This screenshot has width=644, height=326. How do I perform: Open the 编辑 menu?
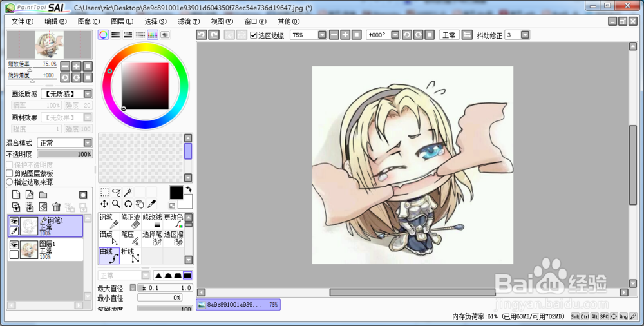click(x=55, y=21)
